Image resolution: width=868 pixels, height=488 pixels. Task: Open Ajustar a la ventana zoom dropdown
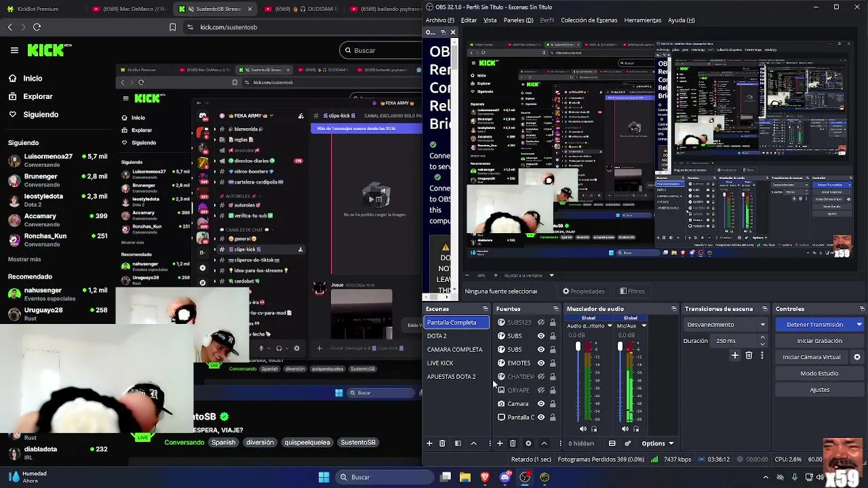[551, 276]
